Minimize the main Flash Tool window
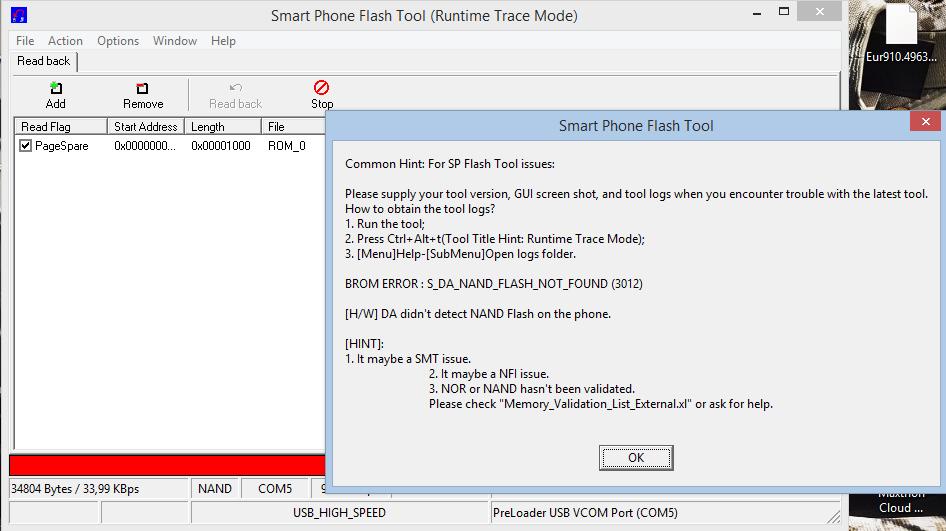The width and height of the screenshot is (946, 531). tap(757, 13)
